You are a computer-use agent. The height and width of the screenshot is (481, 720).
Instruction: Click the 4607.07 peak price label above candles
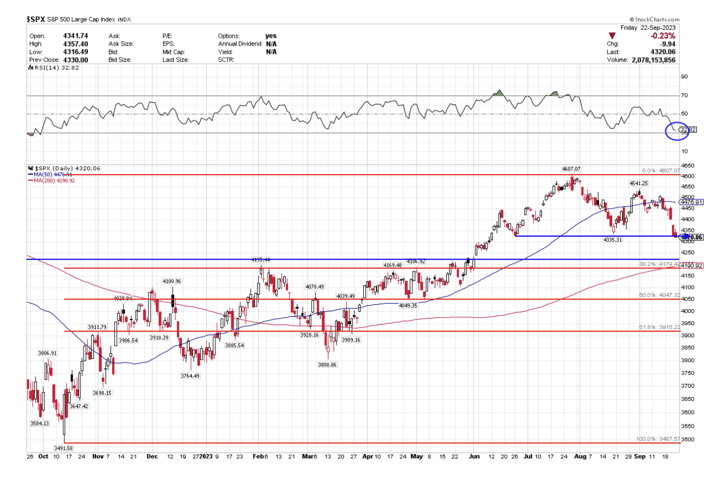point(571,169)
